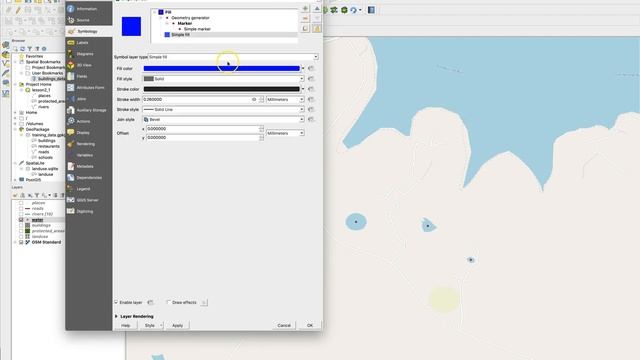640x360 pixels.
Task: Click the refresh icon in Browser panel toolbar
Action: (x=22, y=49)
